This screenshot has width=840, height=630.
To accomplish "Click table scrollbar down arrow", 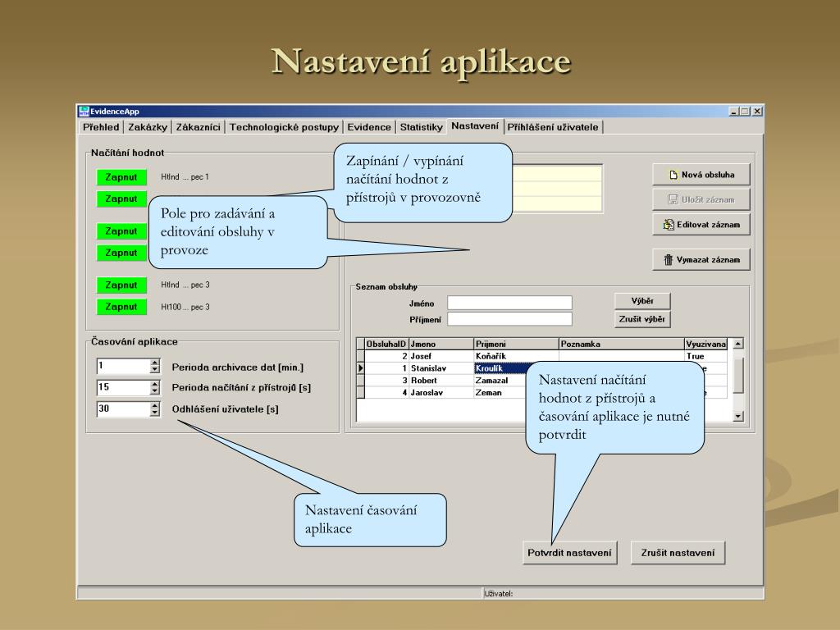I will point(738,416).
